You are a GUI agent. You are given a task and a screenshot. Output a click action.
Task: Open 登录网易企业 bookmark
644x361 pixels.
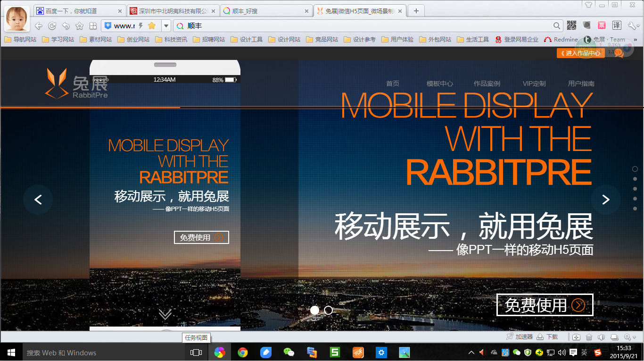coord(517,40)
